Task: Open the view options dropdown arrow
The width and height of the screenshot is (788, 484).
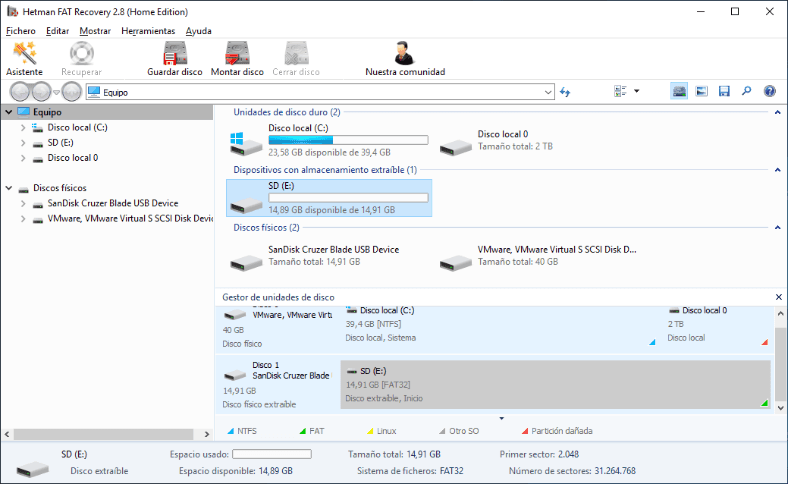Action: [x=636, y=91]
